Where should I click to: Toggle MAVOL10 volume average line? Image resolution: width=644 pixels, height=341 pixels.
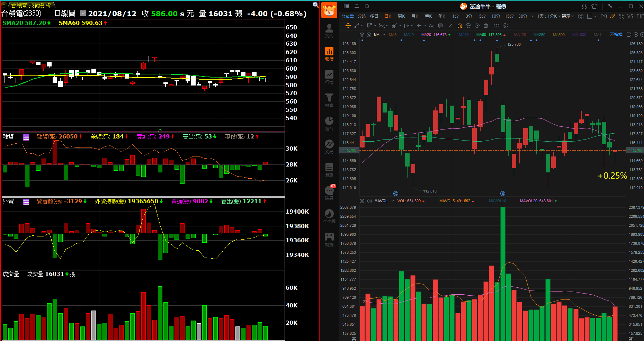(x=498, y=201)
